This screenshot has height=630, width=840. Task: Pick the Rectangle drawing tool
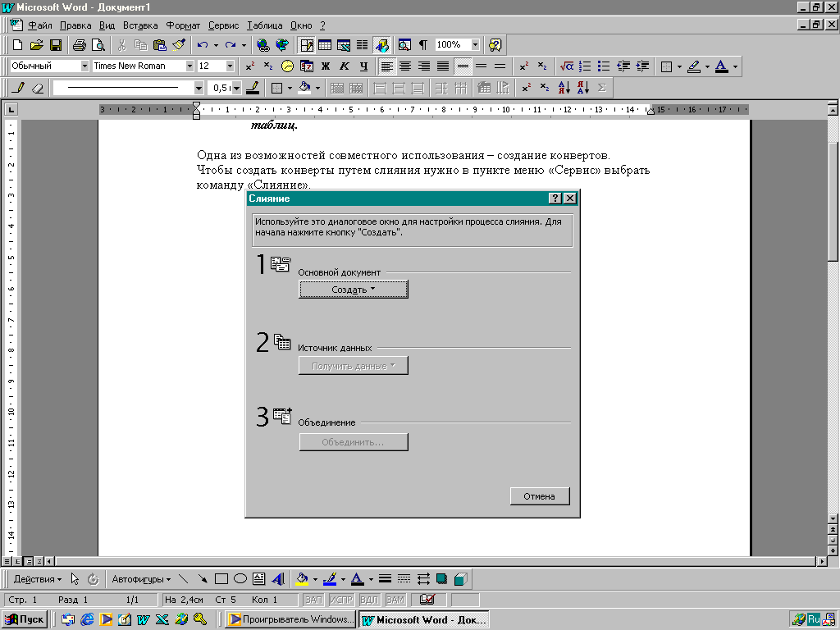tap(221, 578)
